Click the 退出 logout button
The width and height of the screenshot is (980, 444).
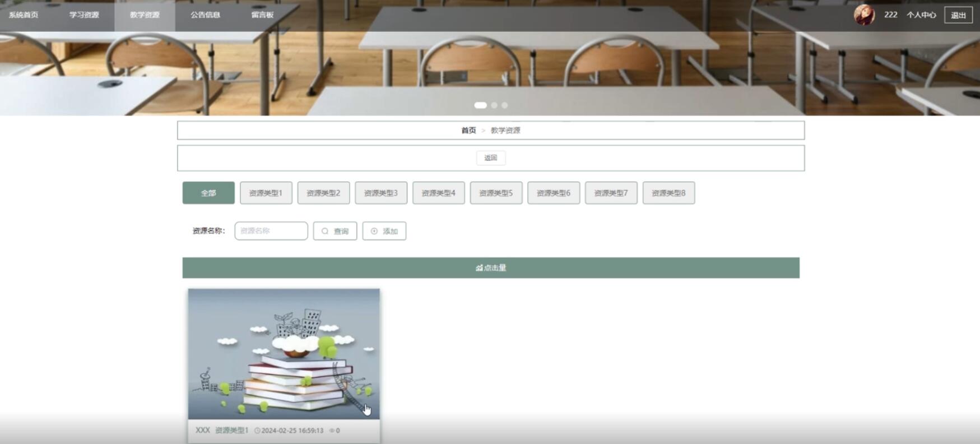[958, 15]
